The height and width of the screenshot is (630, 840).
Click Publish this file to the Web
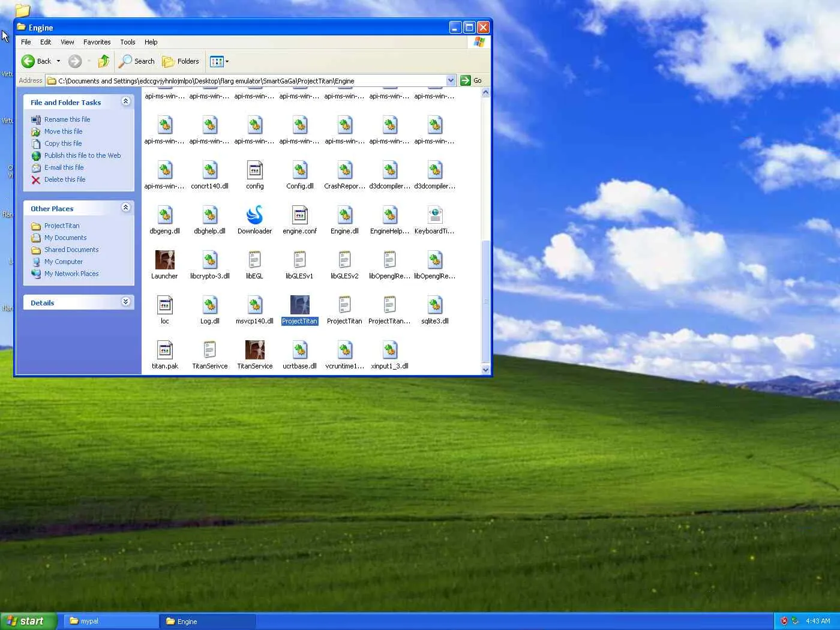(x=83, y=155)
